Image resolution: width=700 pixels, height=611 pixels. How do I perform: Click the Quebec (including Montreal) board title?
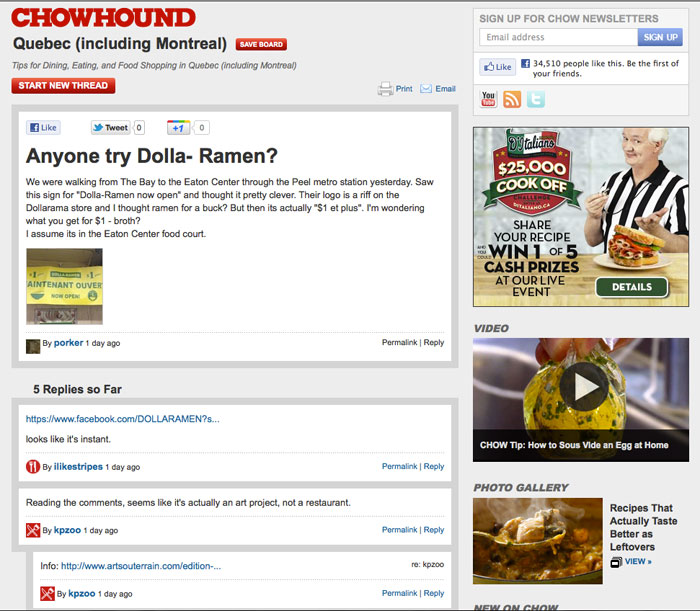120,44
